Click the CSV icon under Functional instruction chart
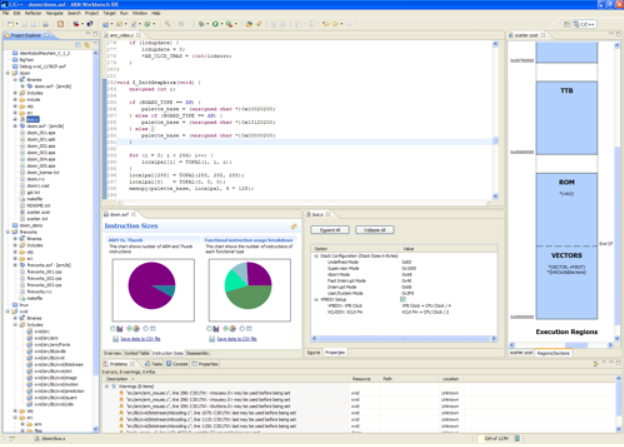The image size is (624, 447). tap(212, 339)
